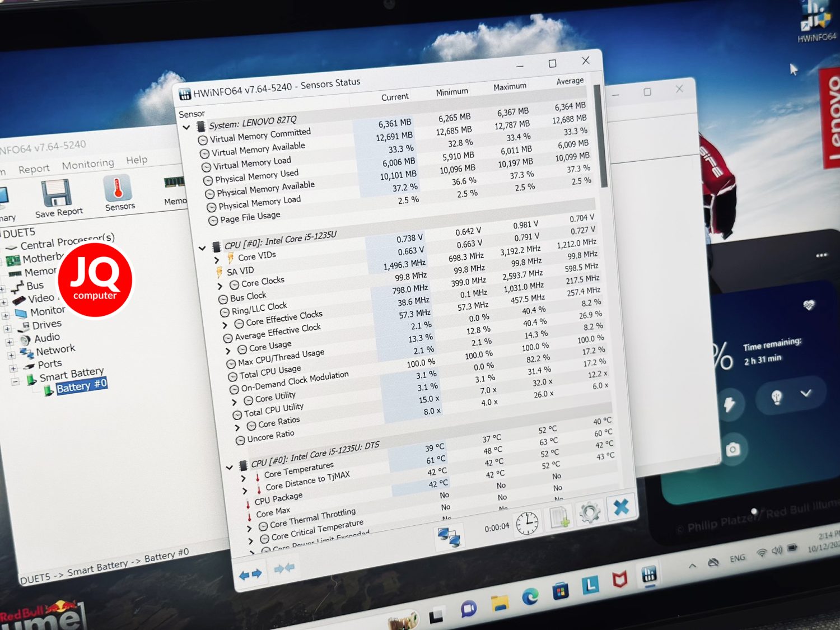Collapse the CPU [#0] Intel Core i5-1235U group
Screen dimensions: 840x630
pyautogui.click(x=202, y=248)
